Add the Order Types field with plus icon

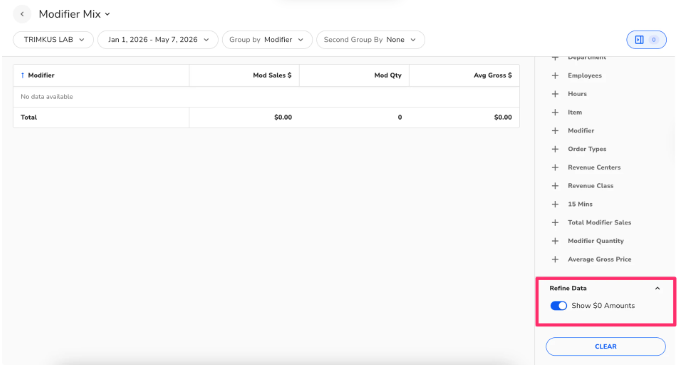click(x=555, y=149)
